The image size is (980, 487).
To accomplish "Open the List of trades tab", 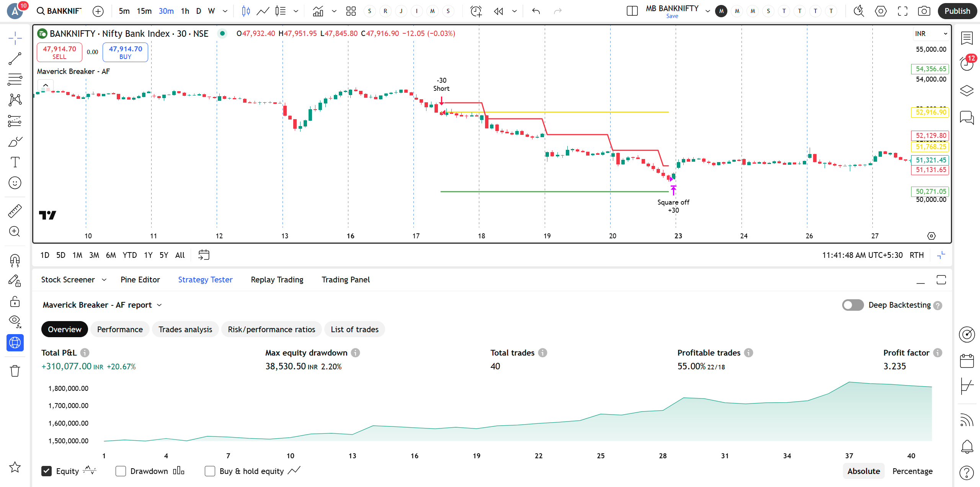I will pyautogui.click(x=354, y=330).
